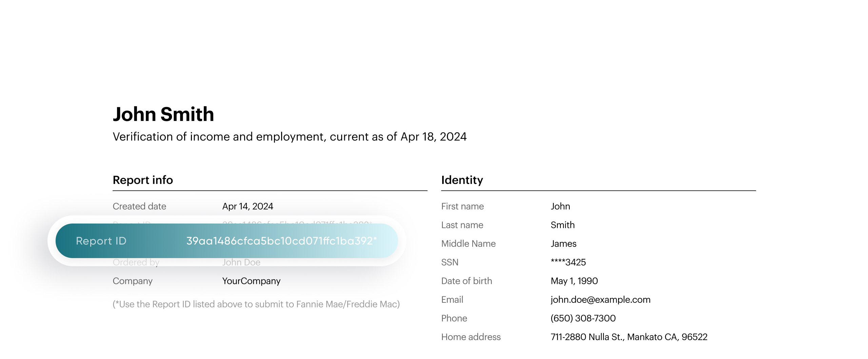Click the phone number (650) 308-7300
Screen dimensions: 868x359
(583, 318)
